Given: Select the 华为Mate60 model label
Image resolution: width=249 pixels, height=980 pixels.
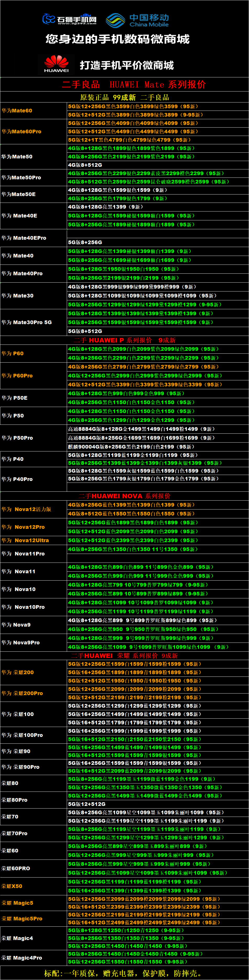Looking at the screenshot, I should pos(17,111).
